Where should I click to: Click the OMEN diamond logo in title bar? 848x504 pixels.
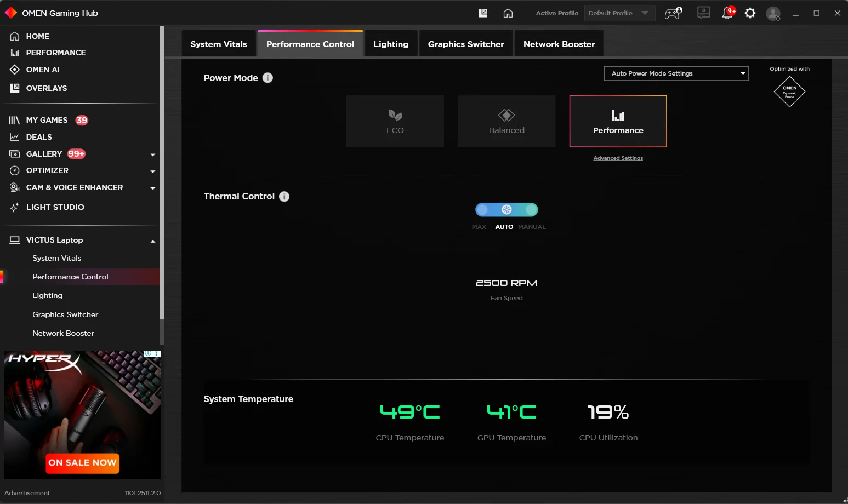pyautogui.click(x=11, y=13)
